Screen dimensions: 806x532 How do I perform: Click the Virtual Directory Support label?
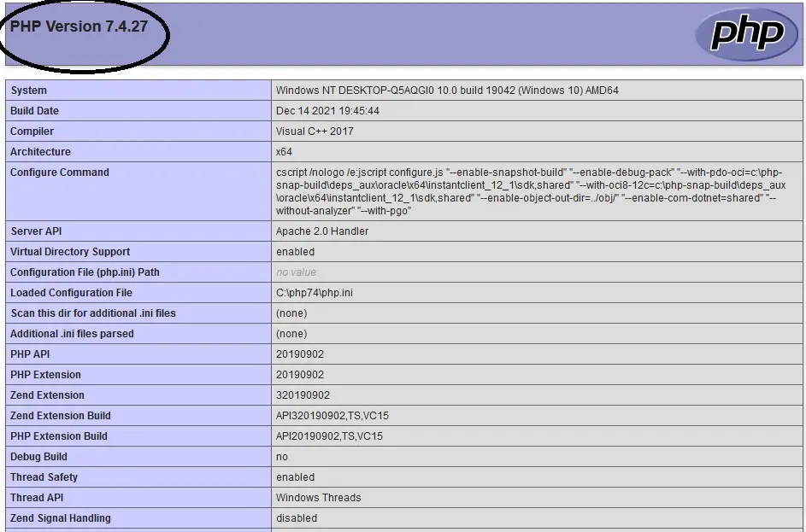click(x=70, y=252)
